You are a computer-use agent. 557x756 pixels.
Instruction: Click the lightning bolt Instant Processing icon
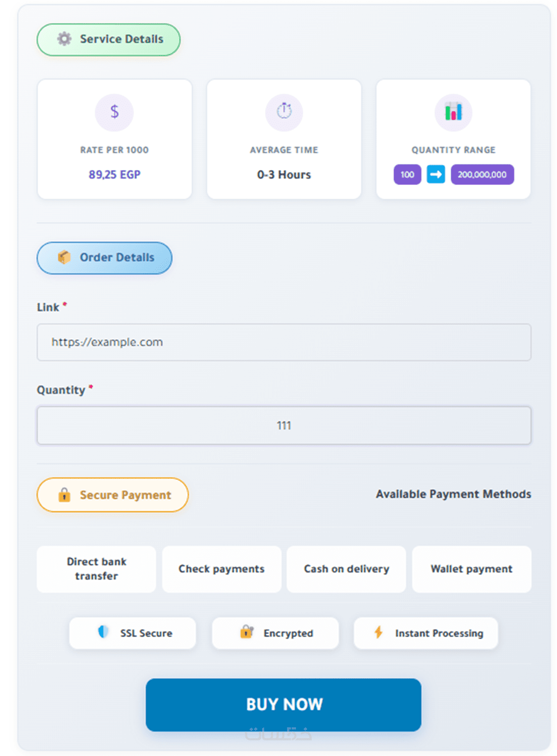[x=379, y=632]
